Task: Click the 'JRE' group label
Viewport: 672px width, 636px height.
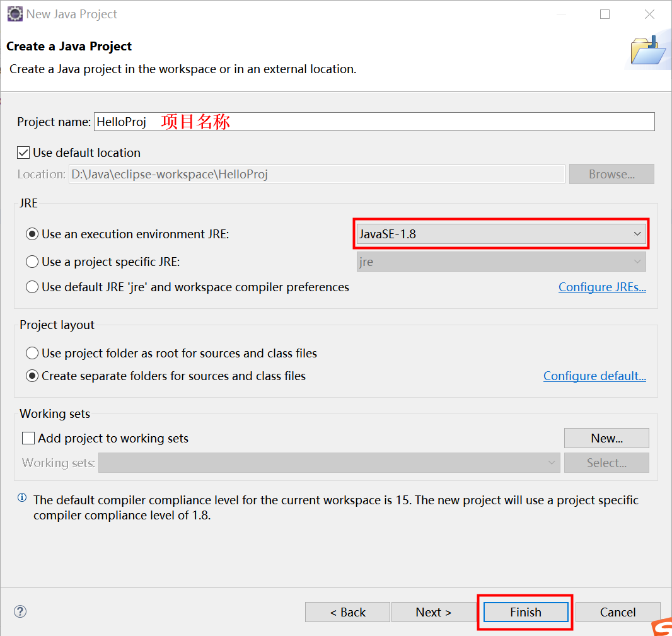Action: click(x=29, y=203)
